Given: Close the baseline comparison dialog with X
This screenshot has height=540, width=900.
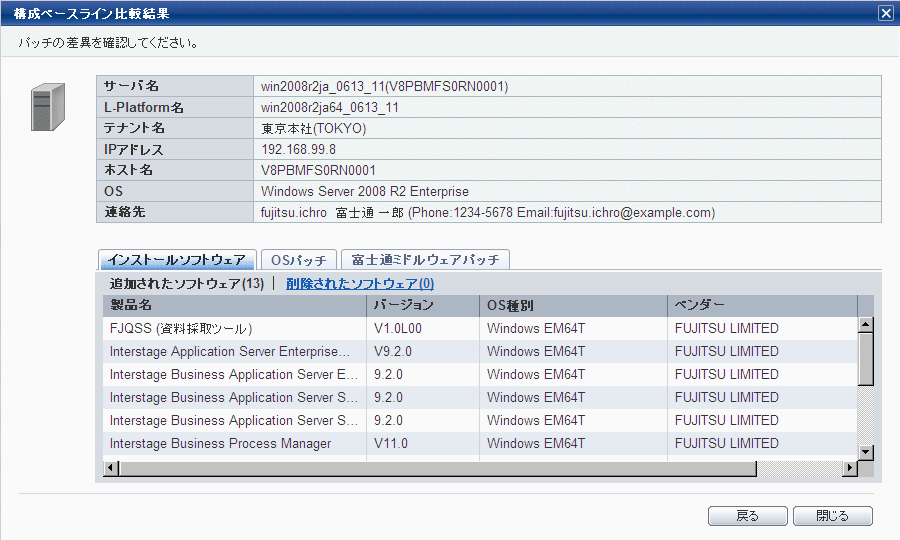Looking at the screenshot, I should coord(886,13).
